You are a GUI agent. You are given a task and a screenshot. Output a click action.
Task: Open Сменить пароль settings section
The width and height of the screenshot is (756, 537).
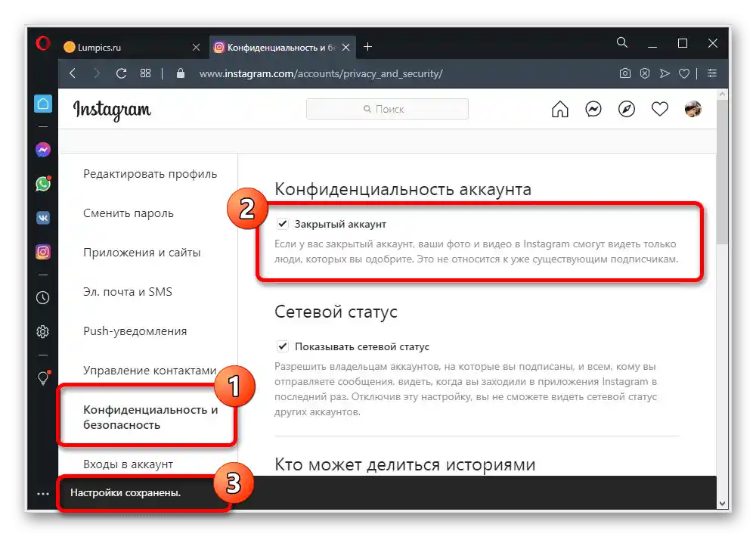[x=129, y=213]
